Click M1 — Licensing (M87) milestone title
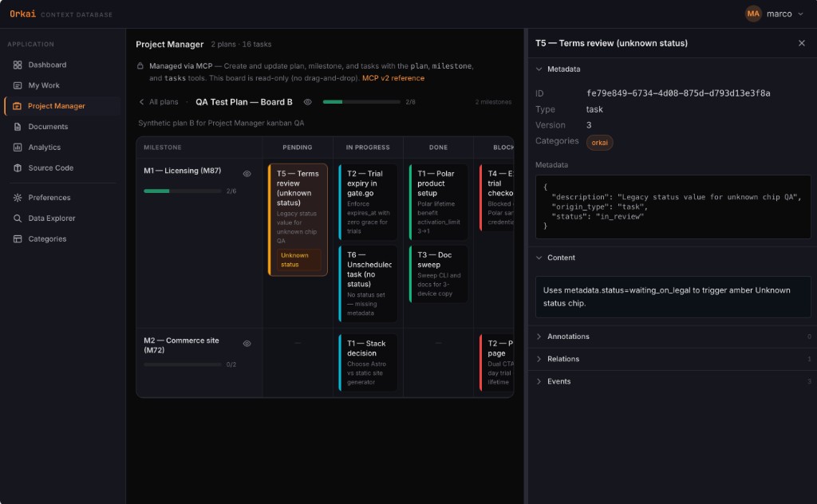 coord(183,171)
